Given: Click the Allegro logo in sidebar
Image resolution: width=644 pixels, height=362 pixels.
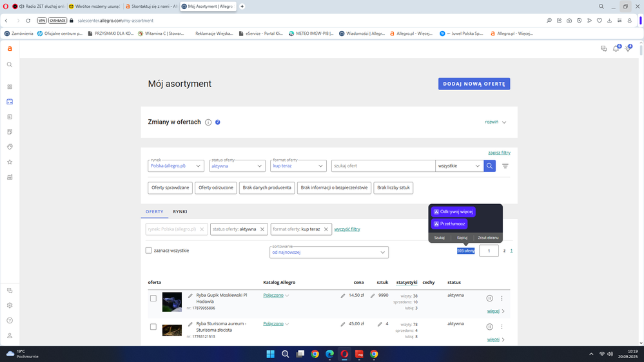Looking at the screenshot, I should (10, 49).
